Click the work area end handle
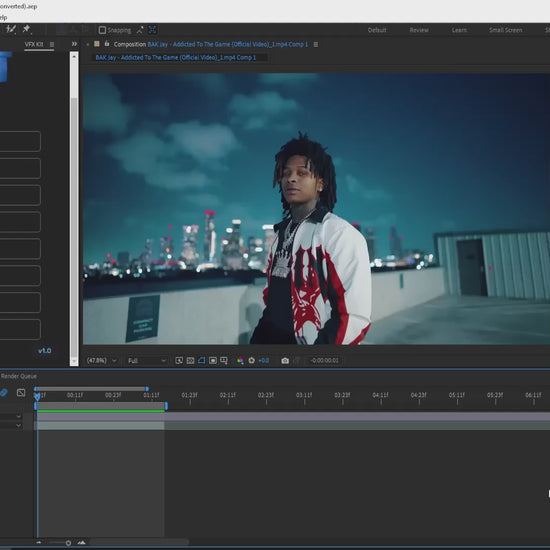Screen dimensions: 550x550 (166, 406)
